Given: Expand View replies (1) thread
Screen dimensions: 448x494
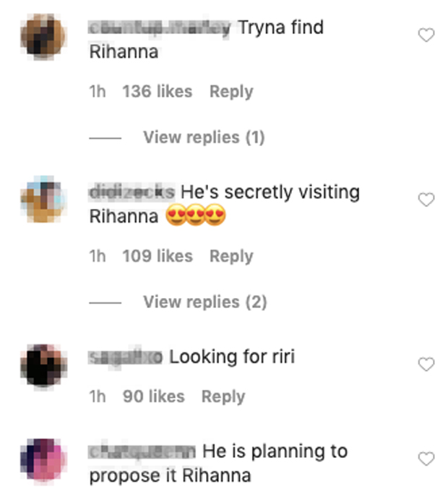Looking at the screenshot, I should (204, 137).
